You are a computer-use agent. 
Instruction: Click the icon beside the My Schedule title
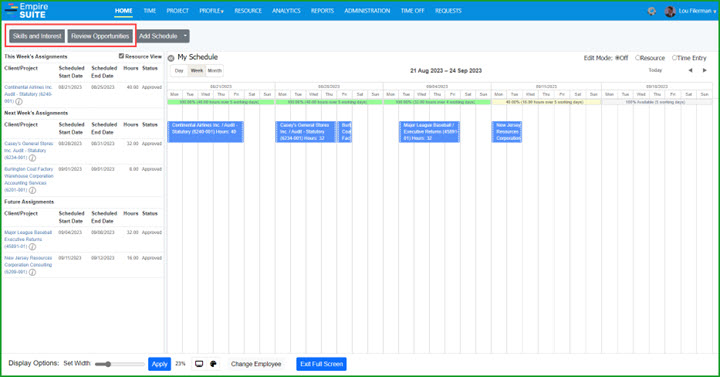(x=171, y=58)
